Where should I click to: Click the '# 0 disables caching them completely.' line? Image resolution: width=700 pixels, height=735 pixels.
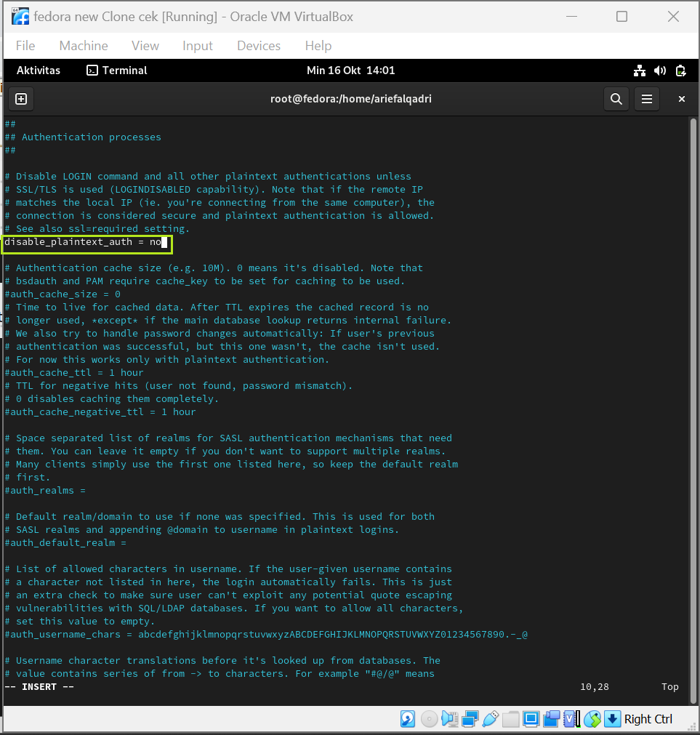coord(112,399)
